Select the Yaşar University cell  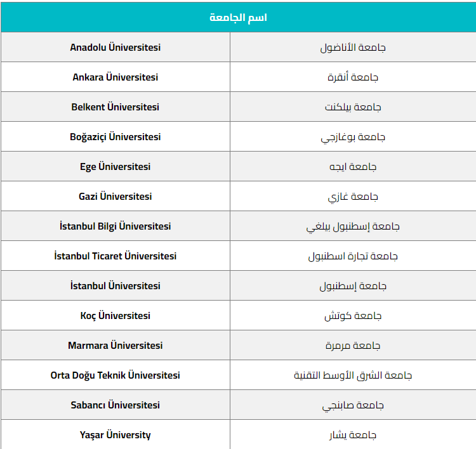click(116, 435)
